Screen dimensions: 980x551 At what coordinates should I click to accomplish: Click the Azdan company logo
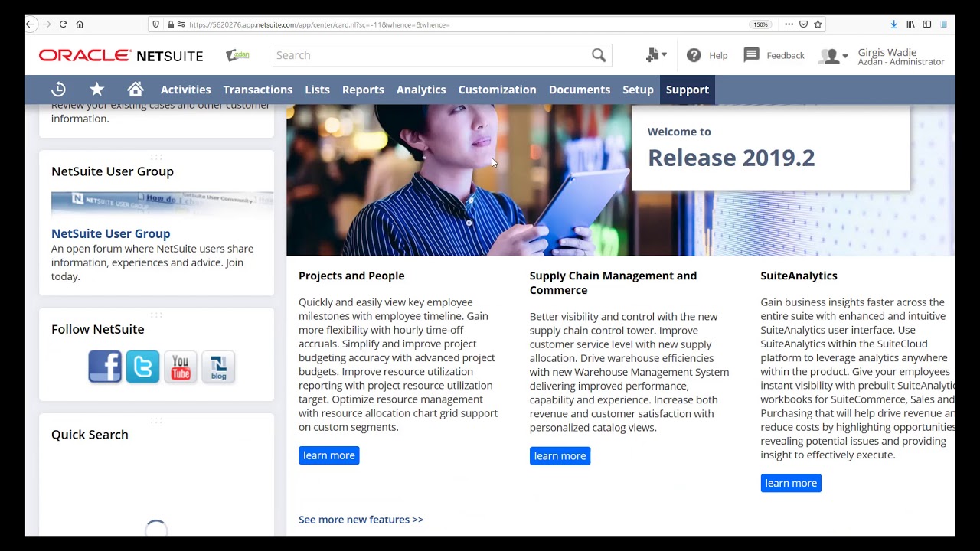point(237,55)
